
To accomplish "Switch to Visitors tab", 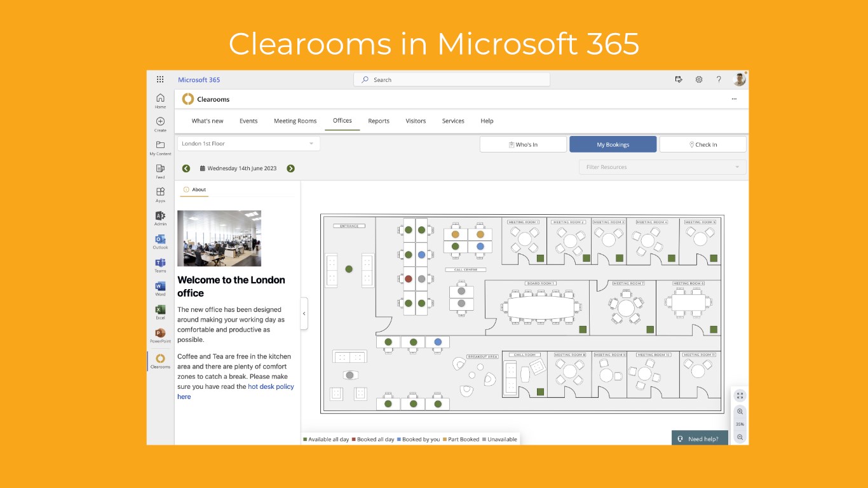I will pos(416,121).
